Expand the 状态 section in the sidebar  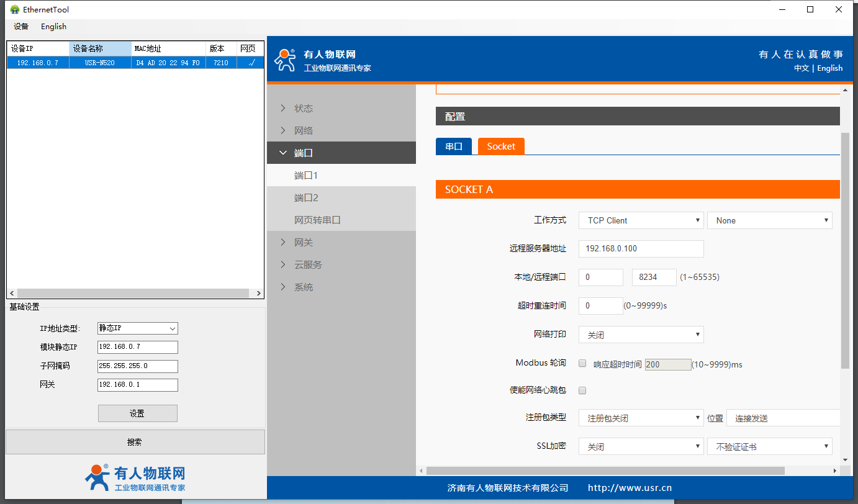(x=303, y=109)
